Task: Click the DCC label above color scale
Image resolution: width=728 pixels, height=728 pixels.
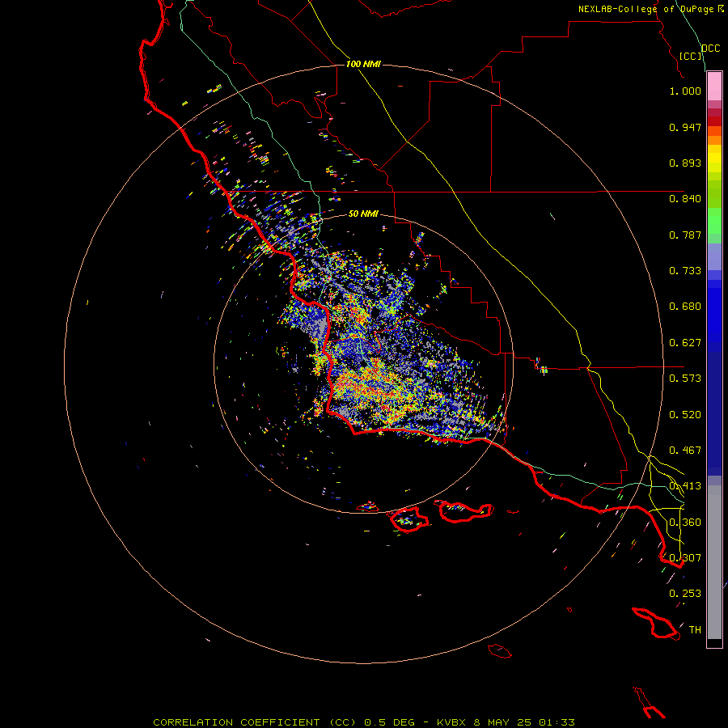Action: 710,49
